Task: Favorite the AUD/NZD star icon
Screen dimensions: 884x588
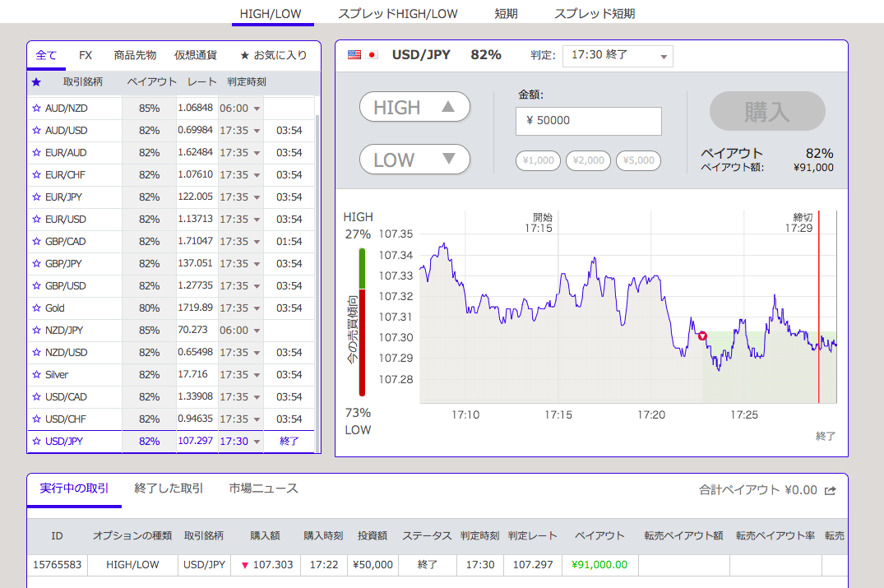Action: coord(36,109)
